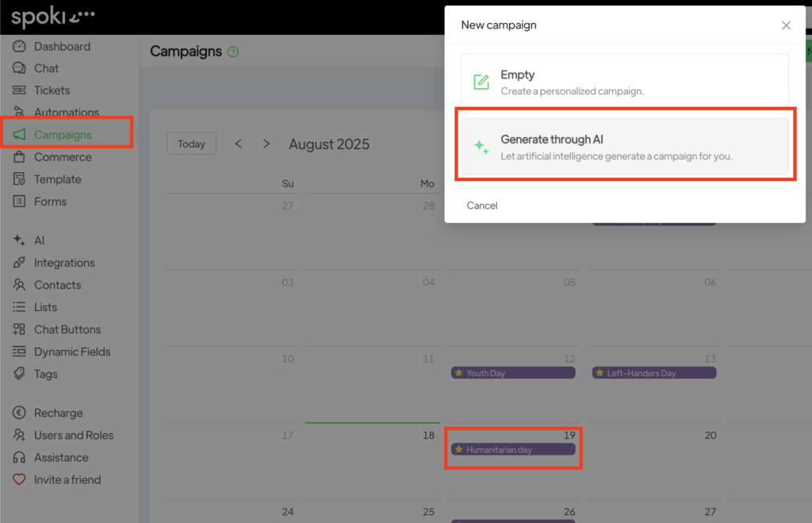
Task: Open the AI sparkle icon in sidebar
Action: click(x=19, y=240)
